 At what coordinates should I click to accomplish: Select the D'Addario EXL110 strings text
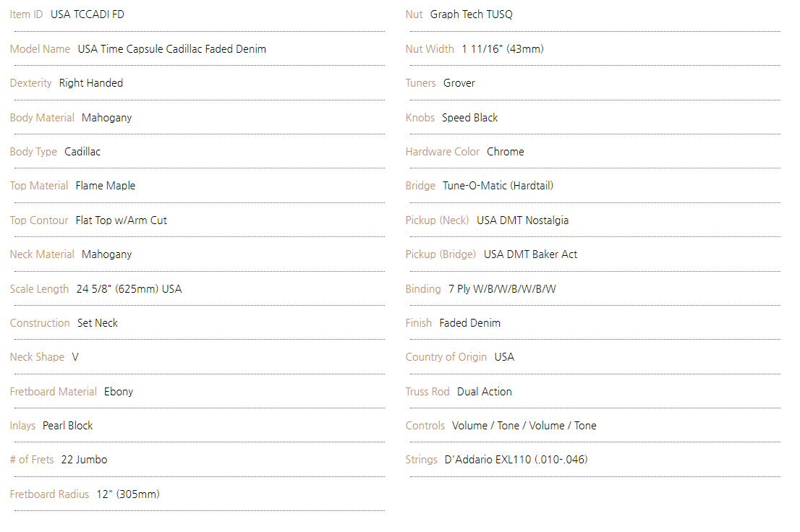(x=516, y=460)
